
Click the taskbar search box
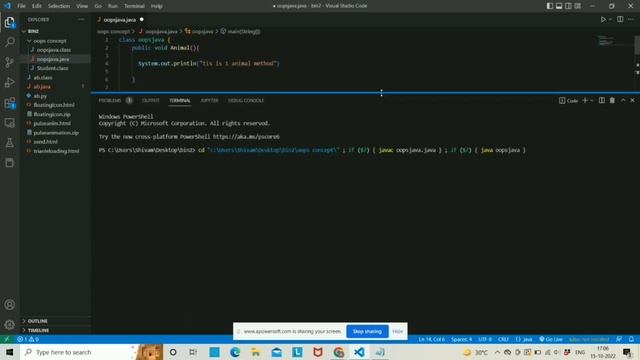78,352
